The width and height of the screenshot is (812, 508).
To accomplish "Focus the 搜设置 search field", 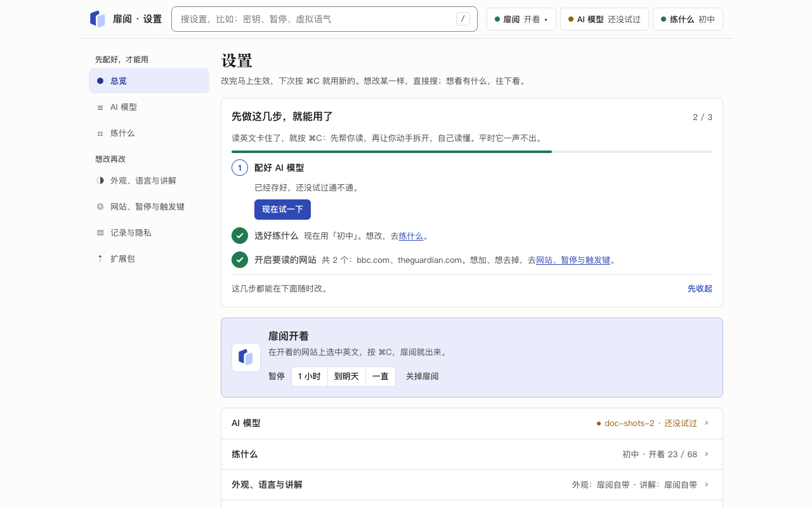I will point(324,19).
